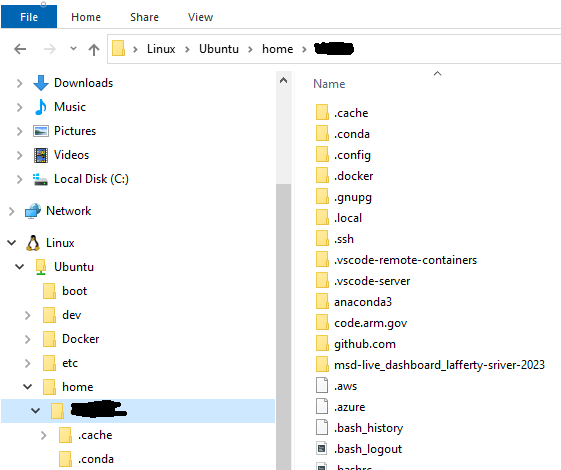Click Ubuntu in the address breadcrumb
Screen dimensions: 561x470
pyautogui.click(x=219, y=49)
